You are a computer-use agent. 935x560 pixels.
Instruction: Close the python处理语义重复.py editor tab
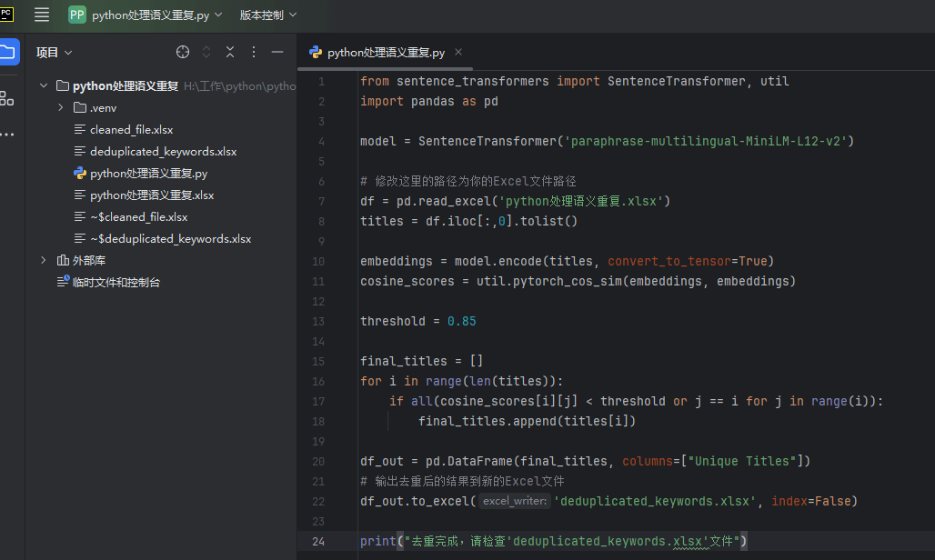click(x=458, y=52)
